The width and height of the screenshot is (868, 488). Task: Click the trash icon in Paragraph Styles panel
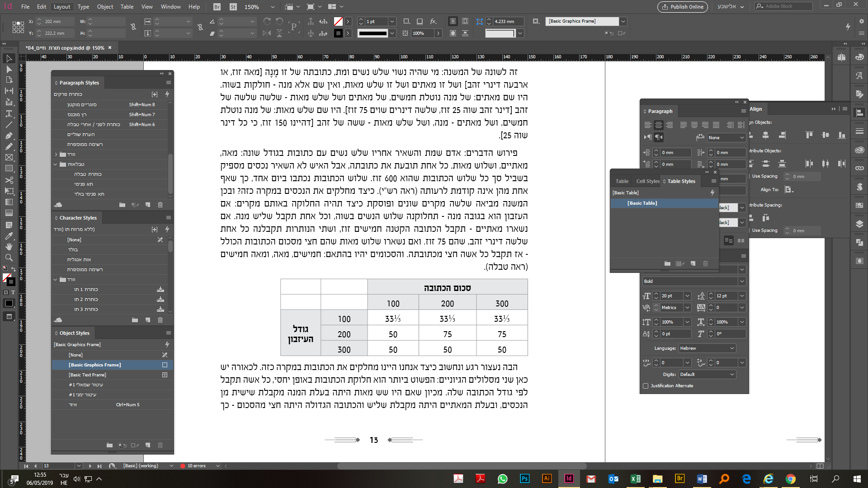(x=160, y=205)
